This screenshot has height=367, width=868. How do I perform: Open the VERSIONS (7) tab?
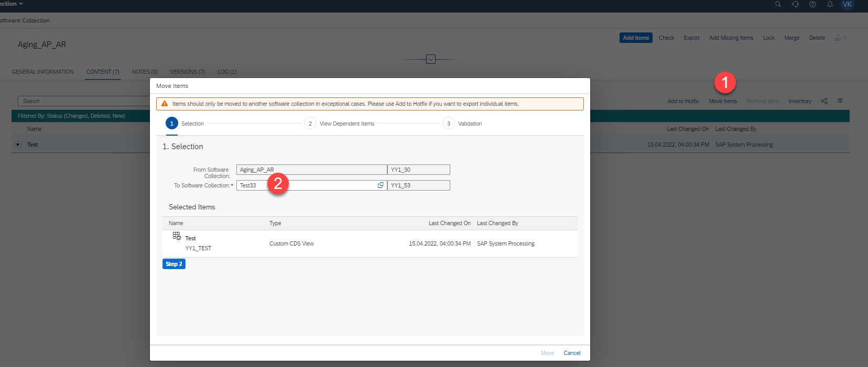point(188,72)
